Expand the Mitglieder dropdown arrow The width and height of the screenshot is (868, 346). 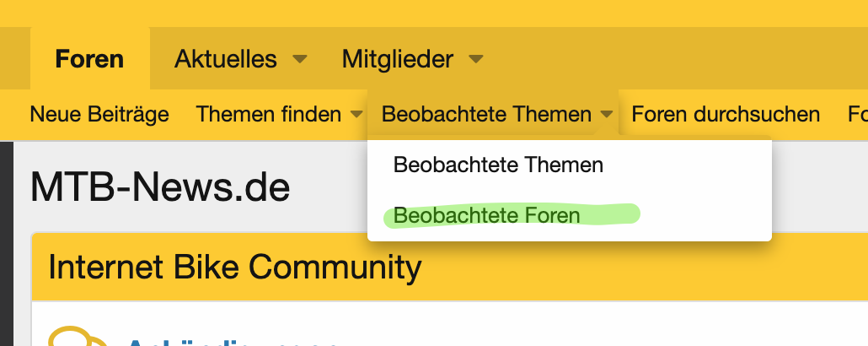pyautogui.click(x=476, y=59)
